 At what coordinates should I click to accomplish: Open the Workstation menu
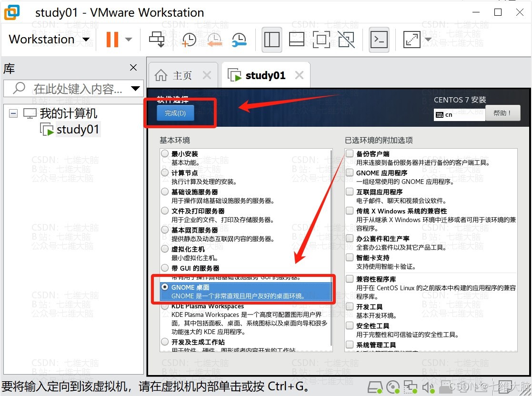coord(49,40)
